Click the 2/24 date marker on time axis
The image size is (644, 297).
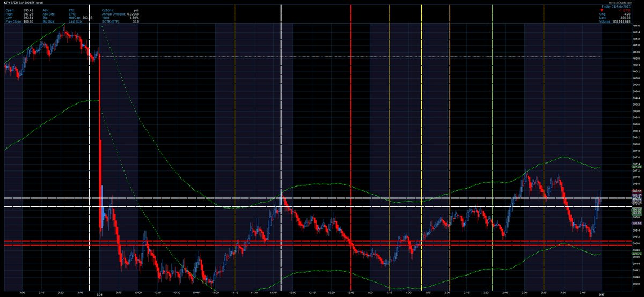pos(100,294)
